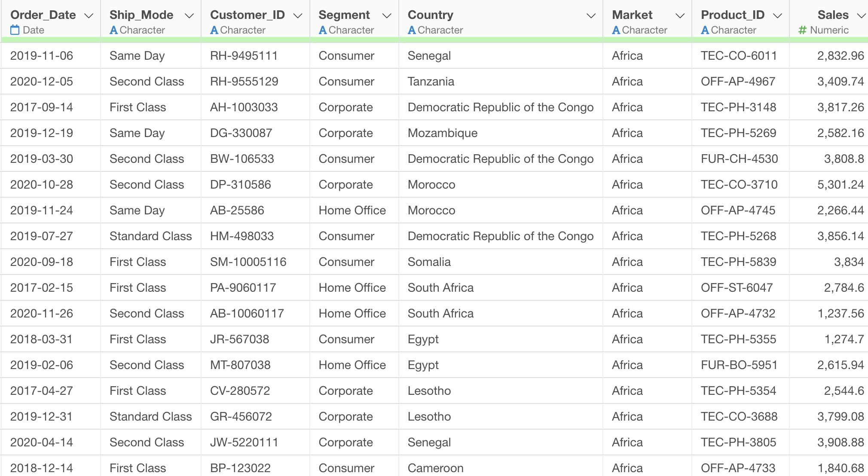The height and width of the screenshot is (476, 868).
Task: Click the Character type icon under Segment
Action: [x=323, y=30]
